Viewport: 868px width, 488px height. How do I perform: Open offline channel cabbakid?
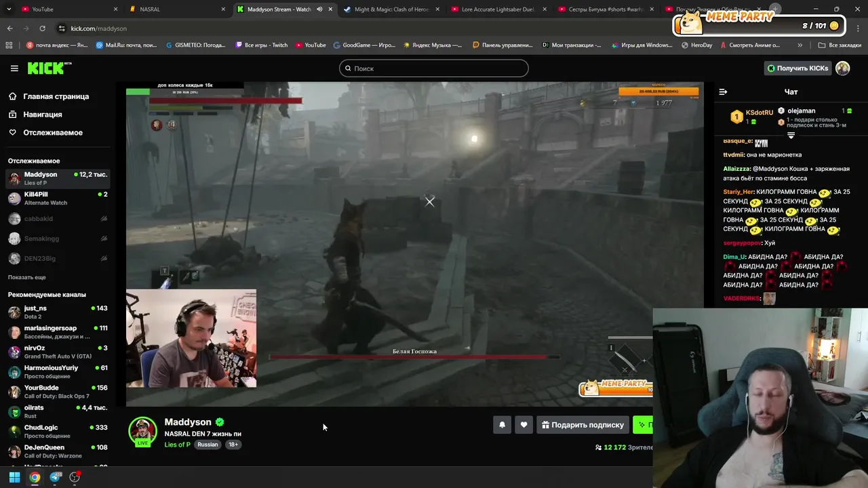click(x=58, y=219)
